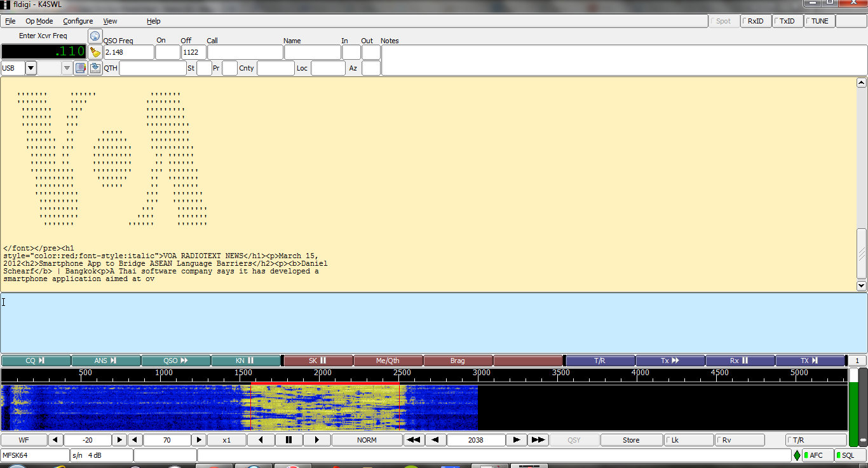Click the receive pane scrollbar thumb

(862, 254)
